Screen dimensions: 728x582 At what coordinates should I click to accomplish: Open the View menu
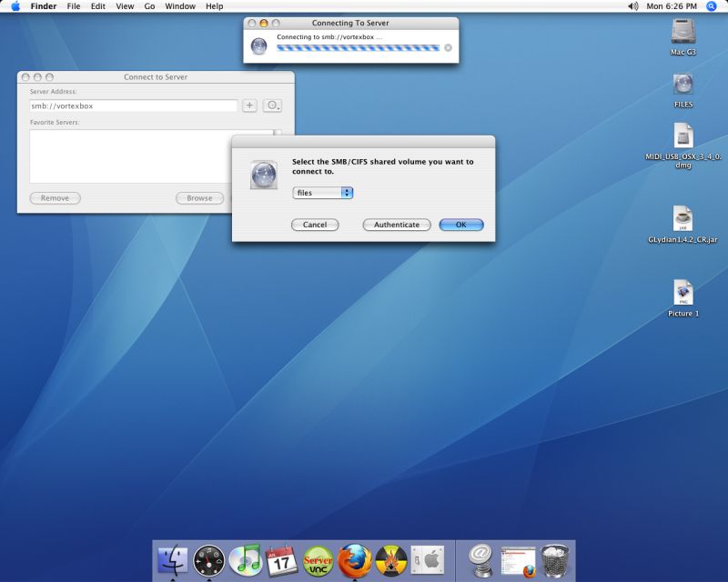pyautogui.click(x=125, y=6)
